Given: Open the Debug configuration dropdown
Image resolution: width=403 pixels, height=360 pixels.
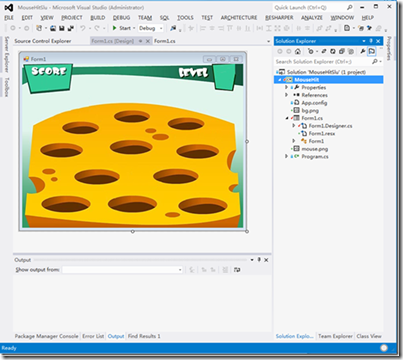Looking at the screenshot, I should (x=151, y=28).
